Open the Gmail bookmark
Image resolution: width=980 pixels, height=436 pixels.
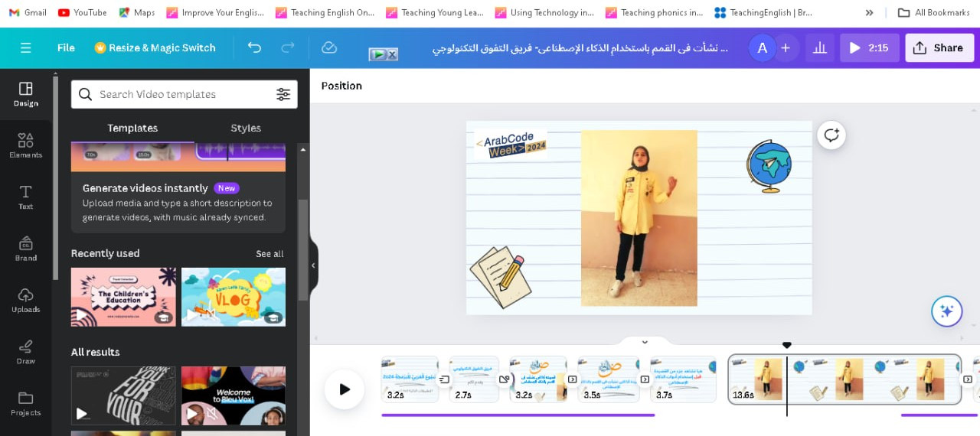pyautogui.click(x=28, y=12)
